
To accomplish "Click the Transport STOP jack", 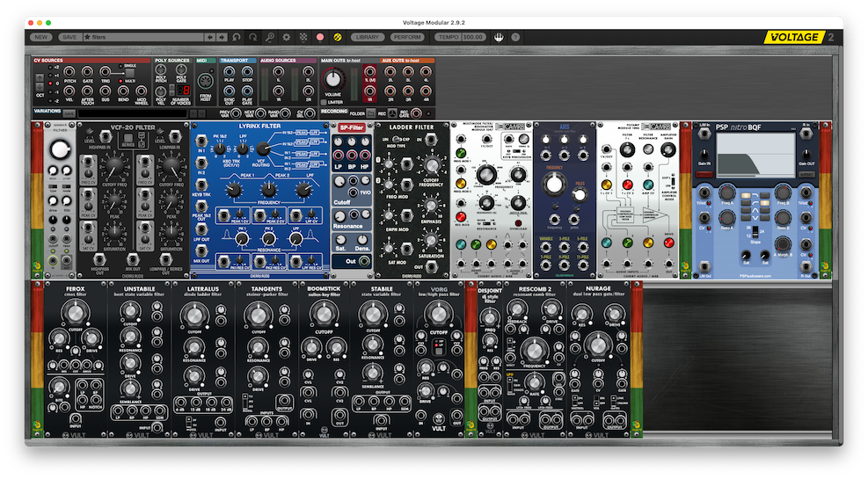I will pyautogui.click(x=247, y=72).
